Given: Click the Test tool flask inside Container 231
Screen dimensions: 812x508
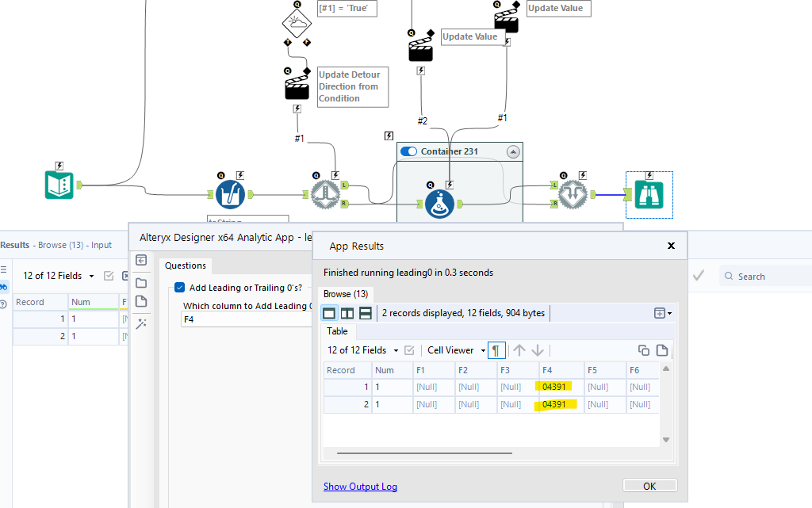Looking at the screenshot, I should (x=440, y=204).
